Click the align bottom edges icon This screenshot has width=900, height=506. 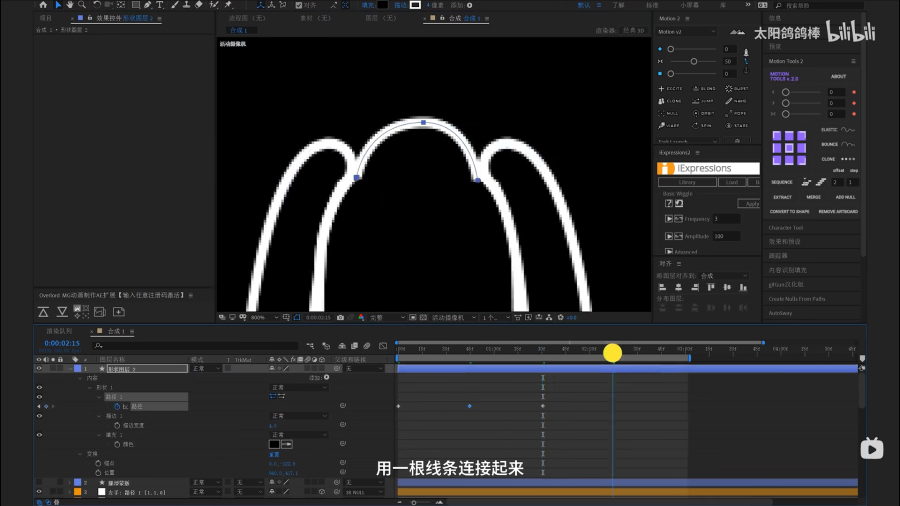tap(743, 287)
